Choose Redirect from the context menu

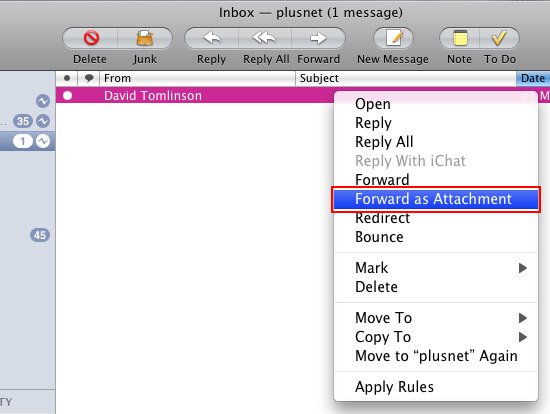(x=436, y=218)
